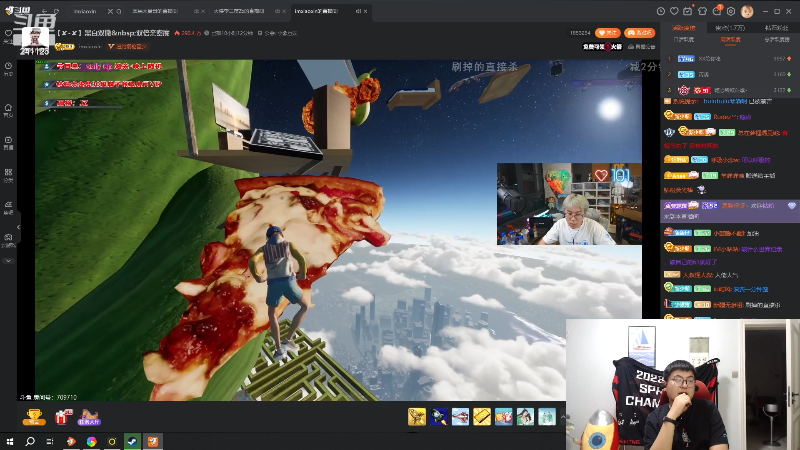The height and width of the screenshot is (450, 800).
Task: Send the fifth gift icon in gift bar
Action: pyautogui.click(x=503, y=417)
